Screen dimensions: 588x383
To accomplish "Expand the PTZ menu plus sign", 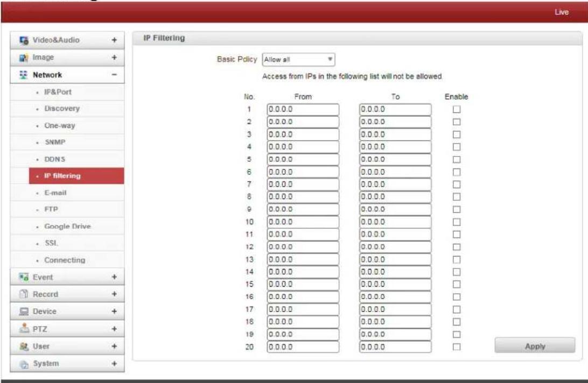I will click(114, 329).
